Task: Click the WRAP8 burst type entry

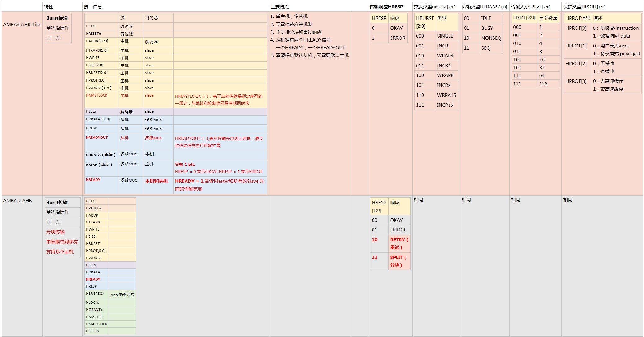Action: [x=445, y=75]
